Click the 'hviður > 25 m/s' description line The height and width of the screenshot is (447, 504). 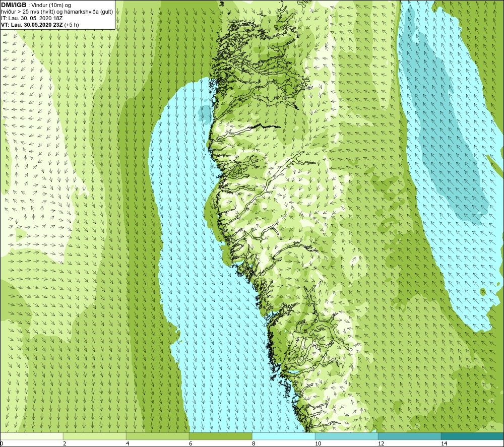tap(57, 12)
